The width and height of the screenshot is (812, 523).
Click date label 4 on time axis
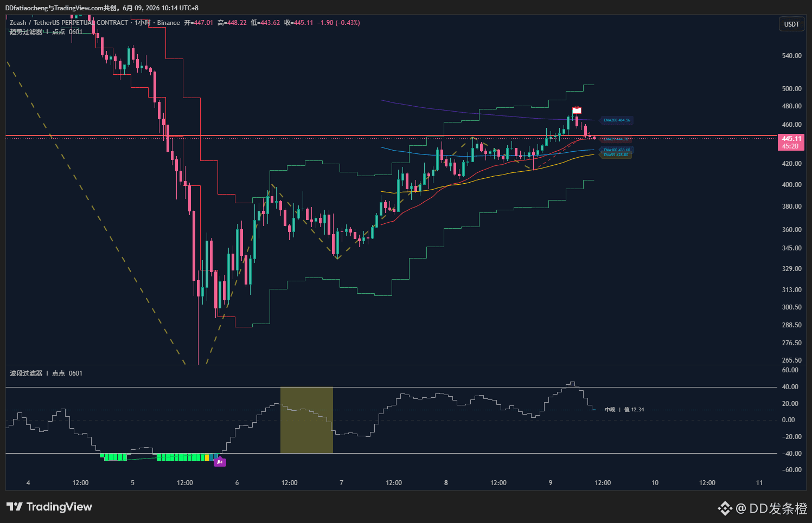[x=28, y=483]
